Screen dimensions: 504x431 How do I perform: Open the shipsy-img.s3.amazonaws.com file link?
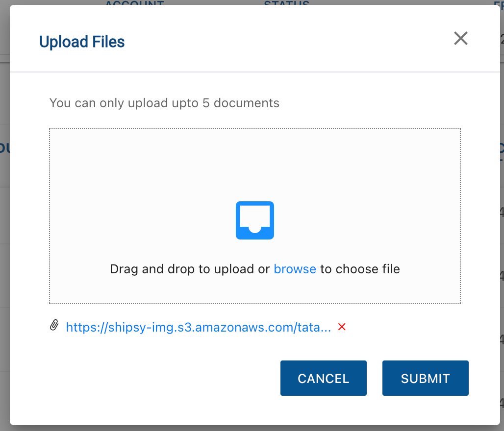point(198,327)
